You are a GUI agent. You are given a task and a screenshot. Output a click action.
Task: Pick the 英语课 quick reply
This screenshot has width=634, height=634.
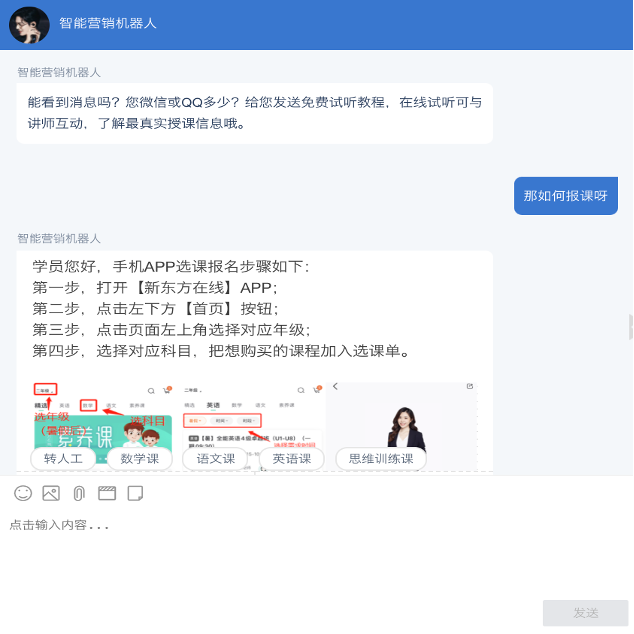292,459
